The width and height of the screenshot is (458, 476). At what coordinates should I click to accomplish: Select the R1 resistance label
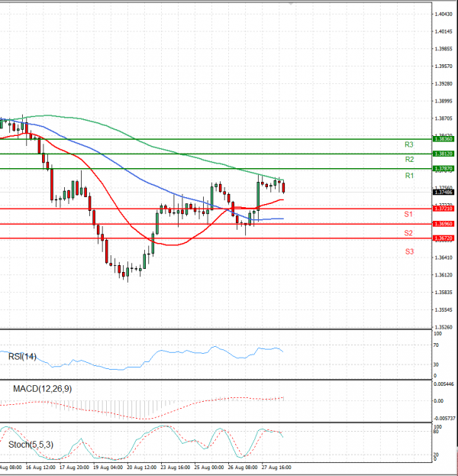(409, 176)
